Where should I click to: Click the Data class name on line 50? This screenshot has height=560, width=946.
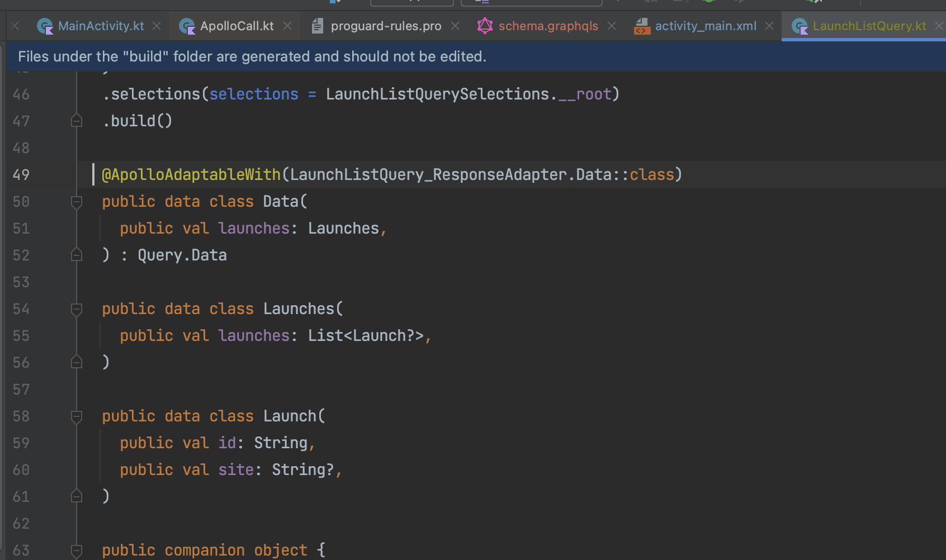(281, 202)
